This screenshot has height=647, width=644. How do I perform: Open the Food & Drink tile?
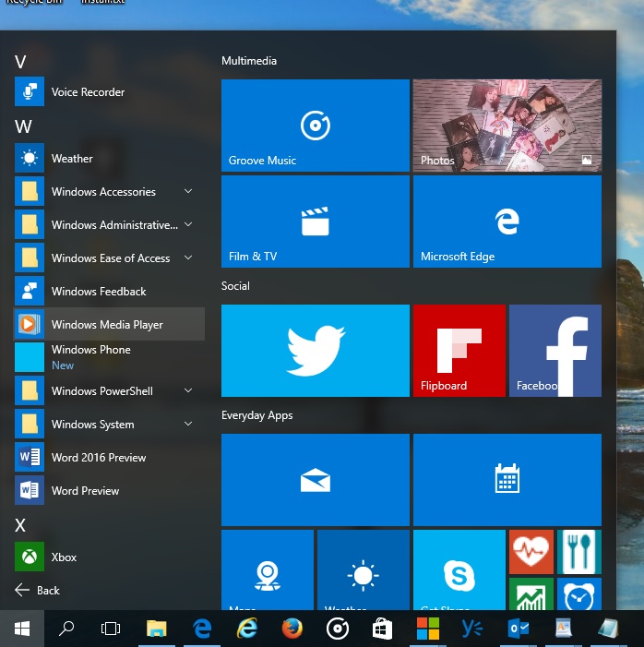(579, 552)
